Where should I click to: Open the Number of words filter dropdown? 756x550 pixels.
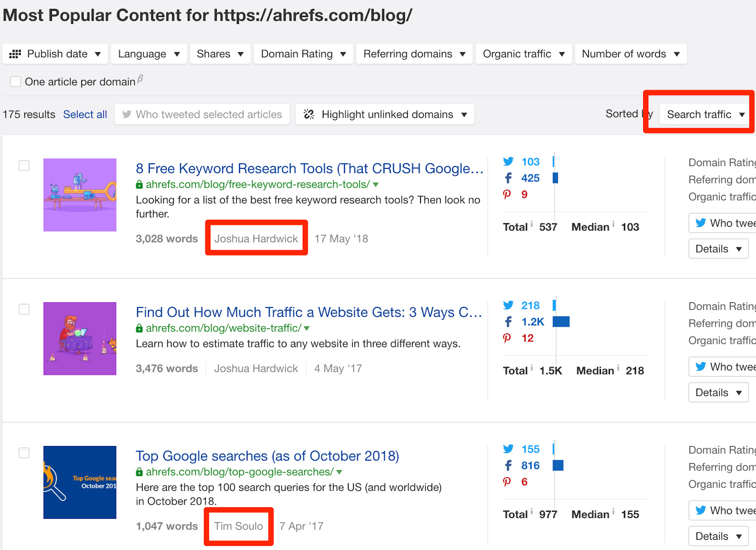point(631,54)
